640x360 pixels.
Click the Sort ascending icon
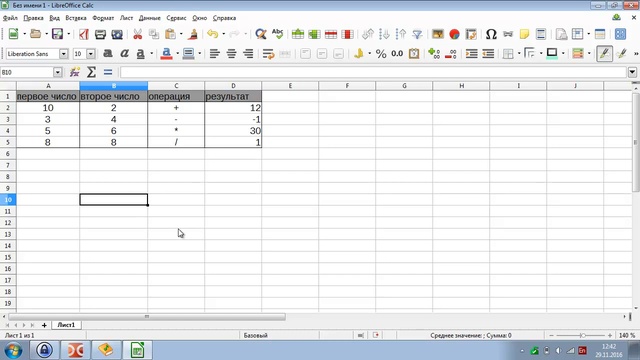coord(384,34)
